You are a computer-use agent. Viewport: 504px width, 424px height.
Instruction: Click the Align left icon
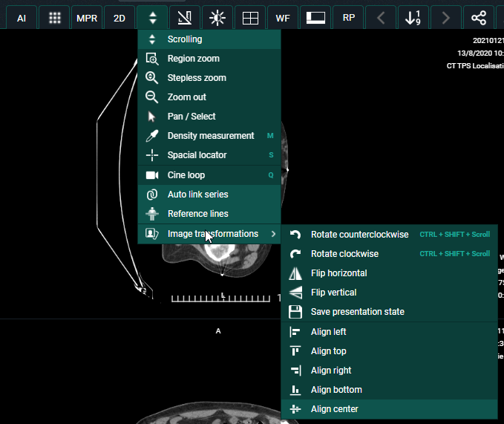pyautogui.click(x=295, y=332)
